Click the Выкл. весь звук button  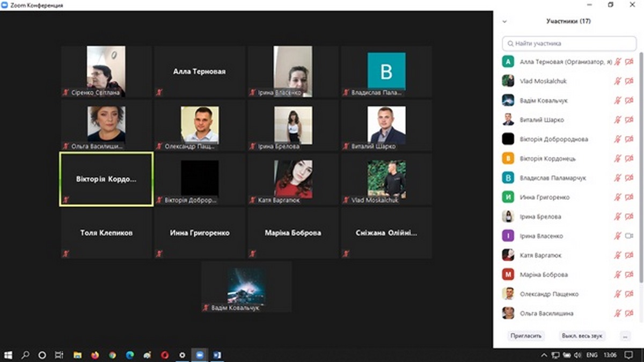click(x=582, y=336)
